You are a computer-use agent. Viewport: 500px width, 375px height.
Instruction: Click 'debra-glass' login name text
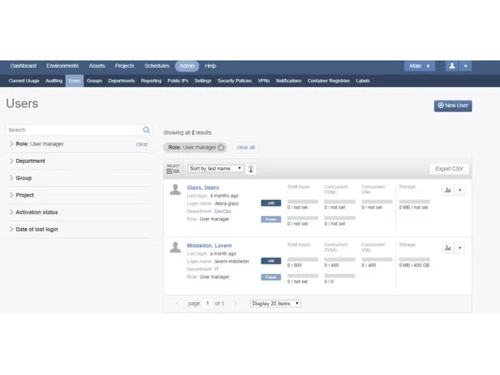[x=227, y=203]
